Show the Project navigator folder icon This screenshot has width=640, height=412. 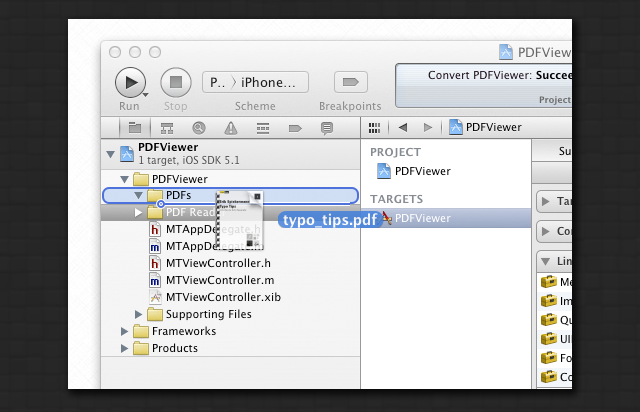click(135, 128)
